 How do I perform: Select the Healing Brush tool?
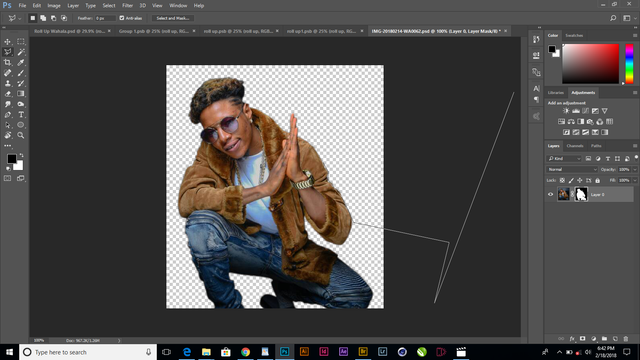click(7, 73)
